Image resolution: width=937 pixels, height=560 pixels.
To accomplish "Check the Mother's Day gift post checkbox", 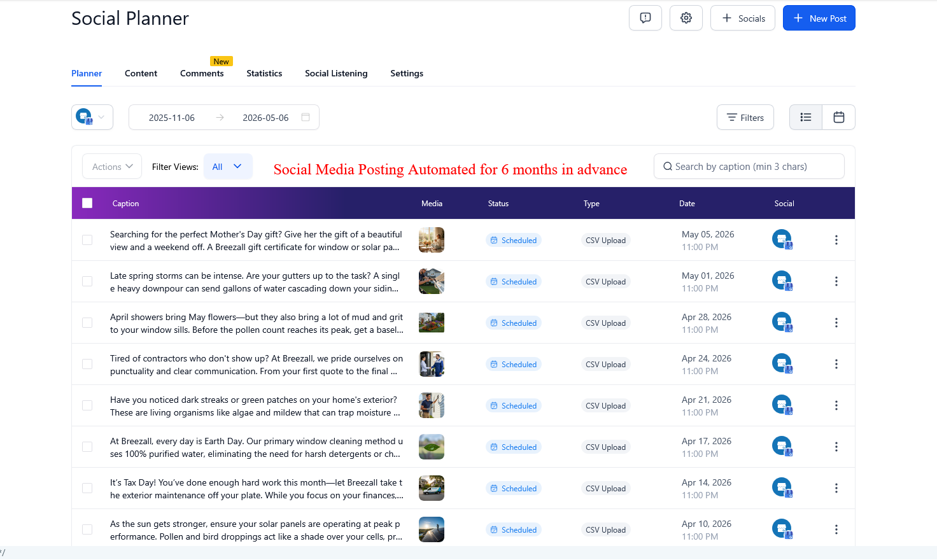I will point(87,240).
